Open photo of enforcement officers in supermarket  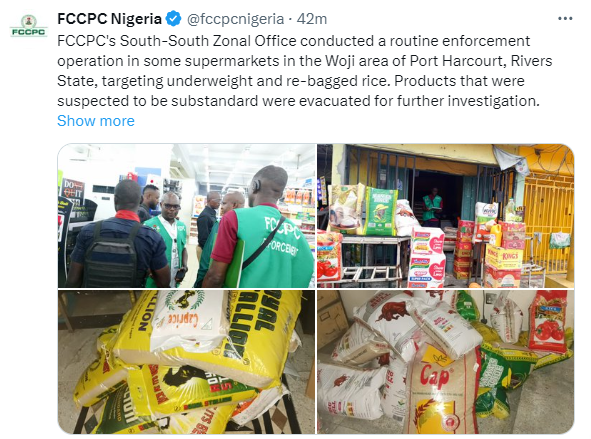coord(187,216)
